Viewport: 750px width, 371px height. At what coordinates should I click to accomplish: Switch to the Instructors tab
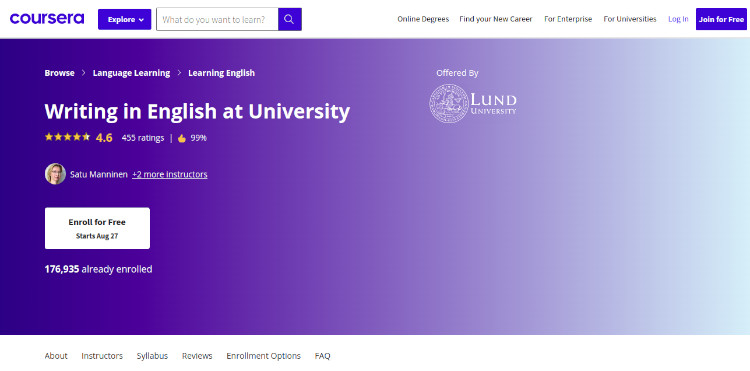[x=102, y=356]
